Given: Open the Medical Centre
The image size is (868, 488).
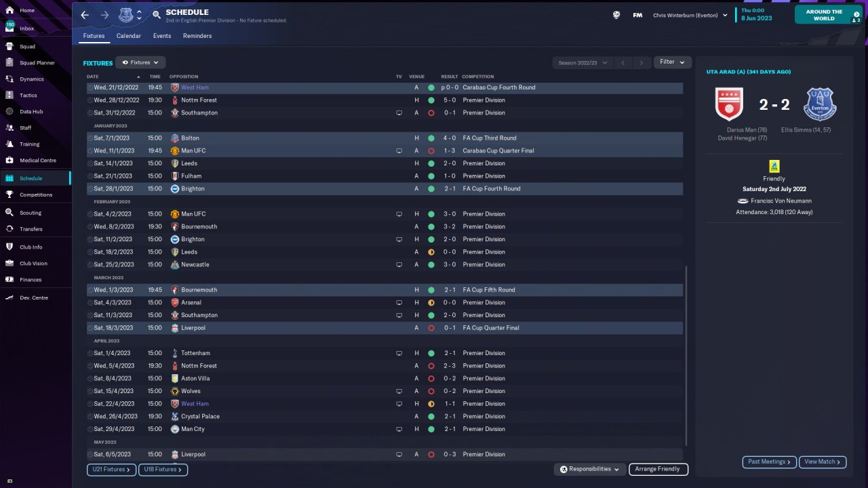Looking at the screenshot, I should point(38,161).
